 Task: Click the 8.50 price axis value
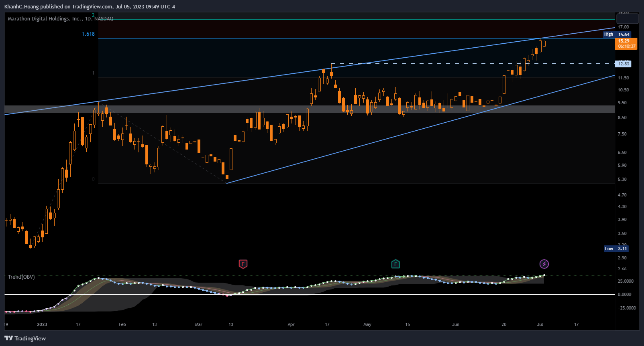click(x=622, y=117)
